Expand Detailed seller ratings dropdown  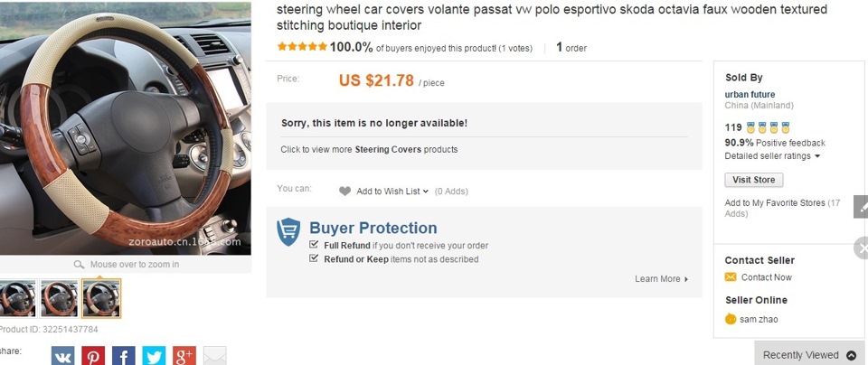[x=817, y=156]
